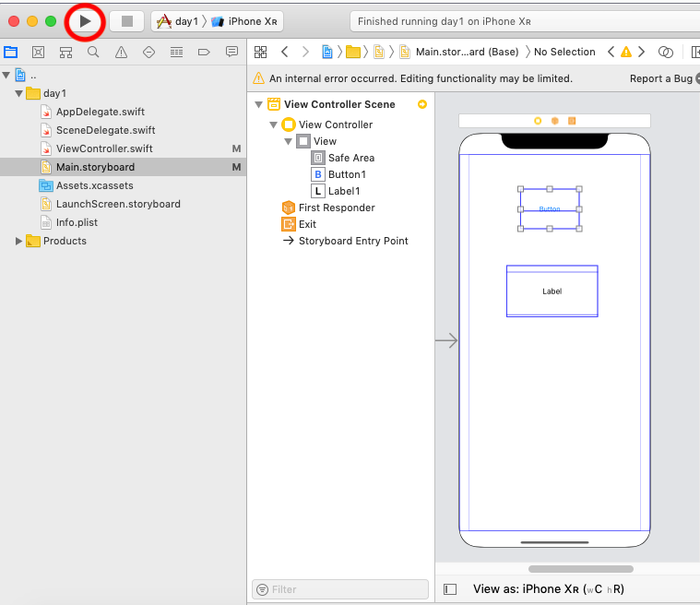700x605 pixels.
Task: Open LaunchScreen.storyboard
Action: [118, 204]
